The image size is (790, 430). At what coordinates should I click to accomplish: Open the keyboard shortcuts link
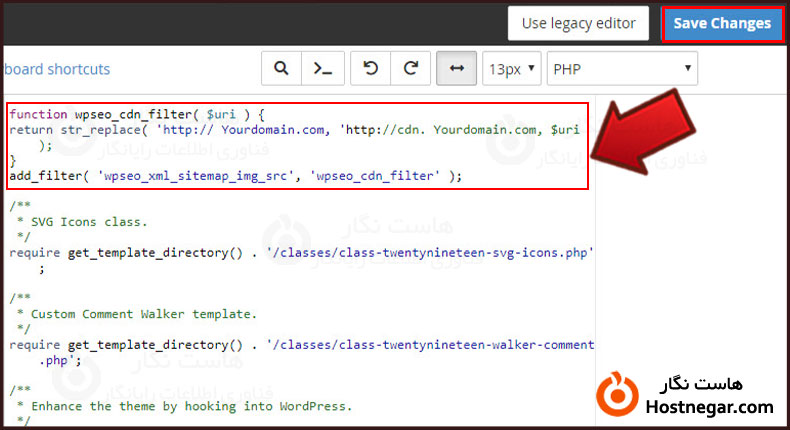click(56, 69)
